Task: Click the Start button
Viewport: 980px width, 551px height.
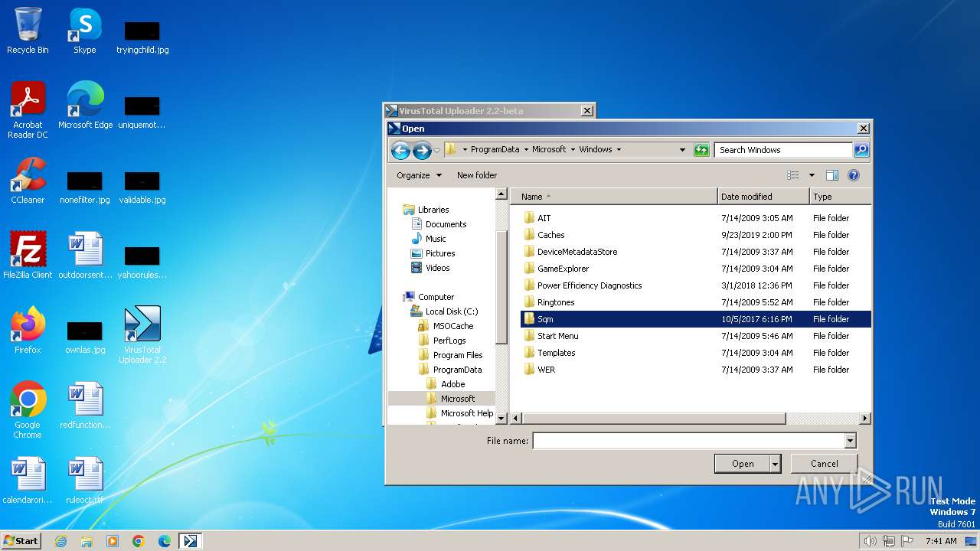Action: 21,540
